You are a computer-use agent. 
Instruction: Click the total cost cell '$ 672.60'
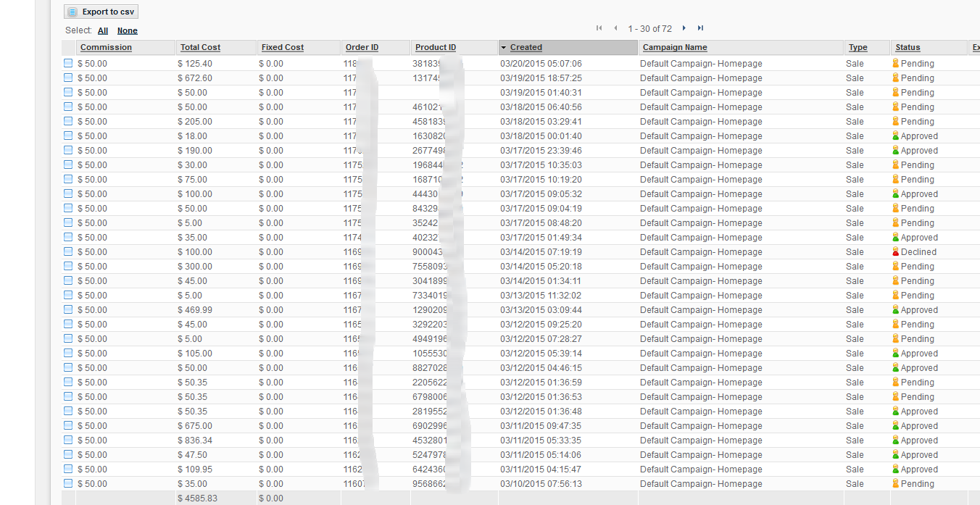click(195, 78)
